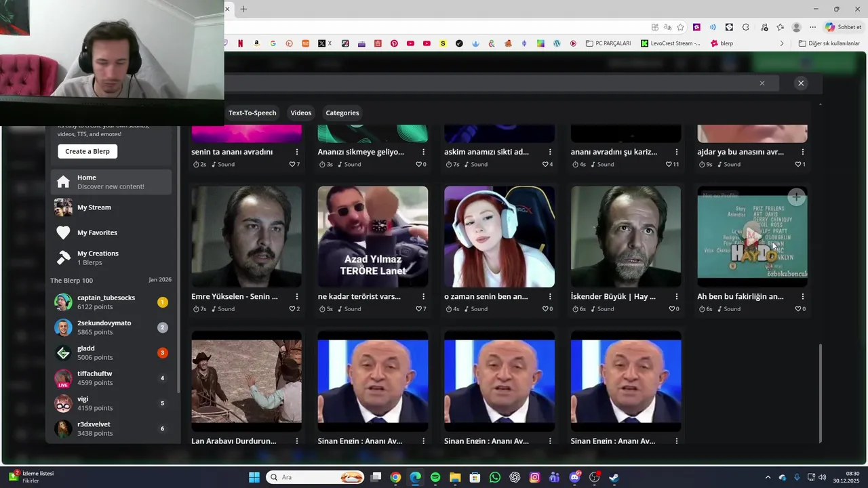Select the Categories tab
The image size is (868, 488).
[342, 113]
